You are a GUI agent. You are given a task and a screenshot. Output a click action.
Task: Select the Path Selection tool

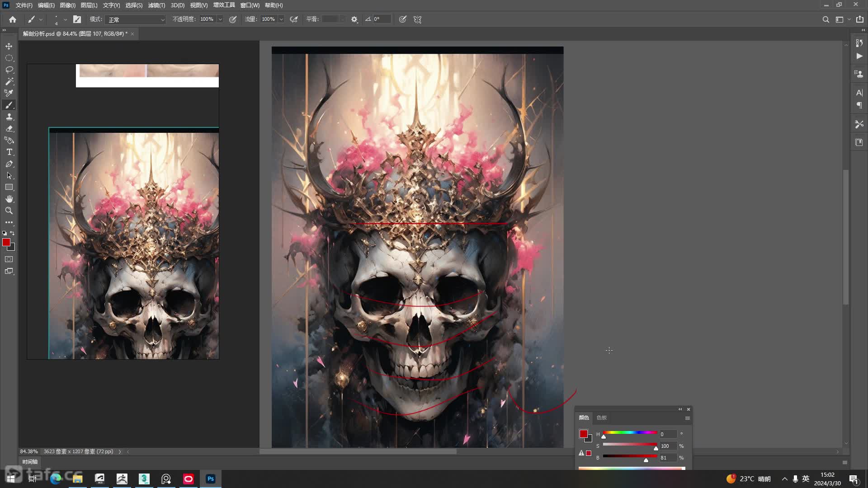[9, 176]
